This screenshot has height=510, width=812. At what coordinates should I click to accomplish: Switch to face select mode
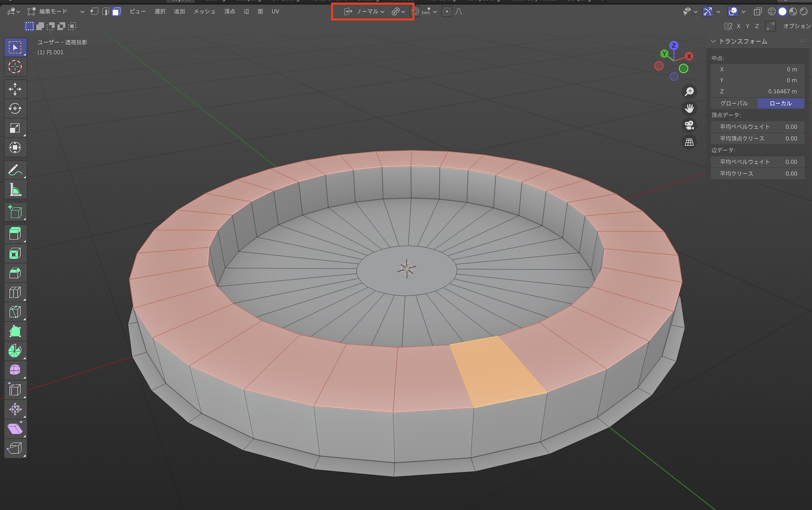[x=117, y=12]
